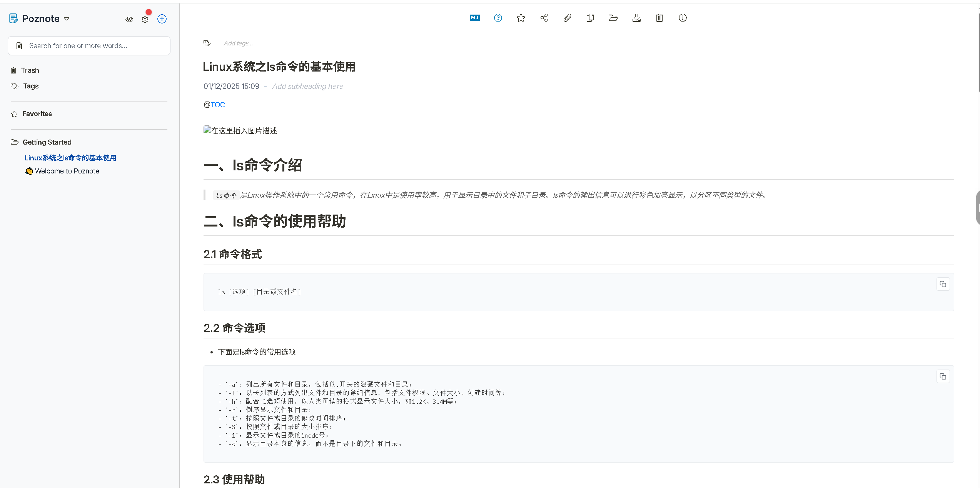Screen dimensions: 980x488
Task: Duplicate the current note
Action: click(x=590, y=18)
